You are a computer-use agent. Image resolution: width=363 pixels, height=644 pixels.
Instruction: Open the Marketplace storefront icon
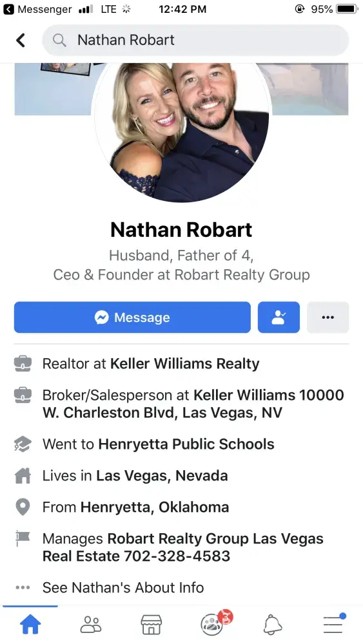click(152, 625)
